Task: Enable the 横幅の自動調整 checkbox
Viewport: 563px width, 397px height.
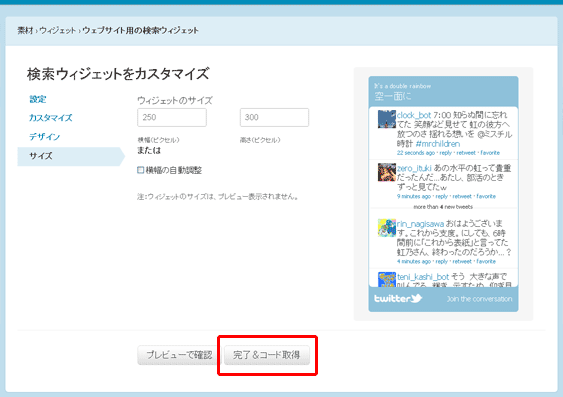Action: tap(141, 170)
